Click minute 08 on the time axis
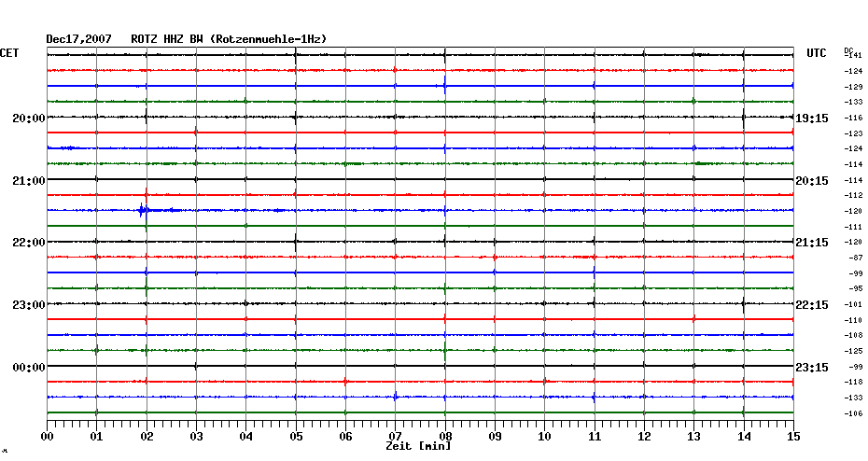Screen dimensions: 868x461 click(445, 437)
